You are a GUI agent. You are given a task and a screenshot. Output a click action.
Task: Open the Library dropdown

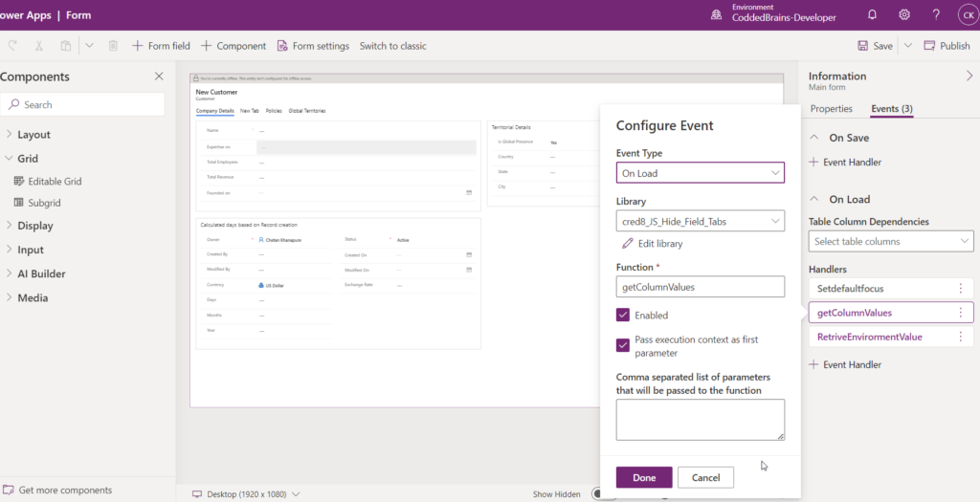tap(700, 222)
